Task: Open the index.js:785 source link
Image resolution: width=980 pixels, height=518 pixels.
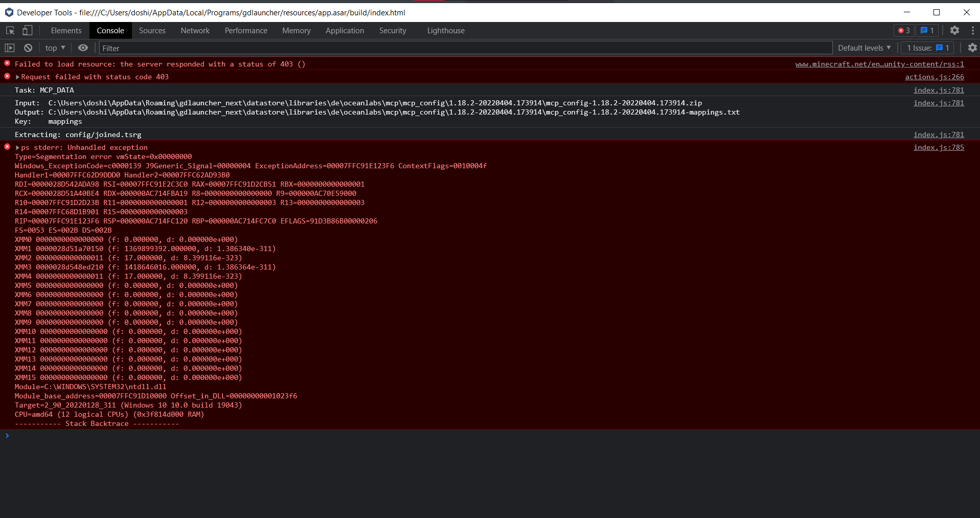Action: click(939, 147)
